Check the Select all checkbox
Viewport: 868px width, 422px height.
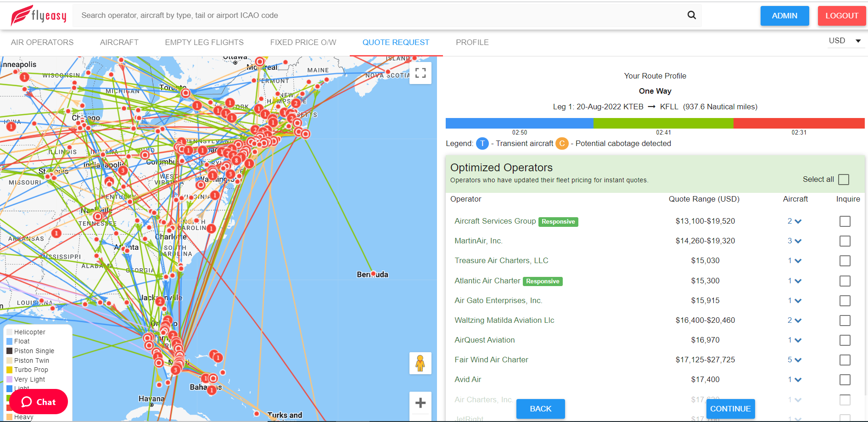click(843, 180)
